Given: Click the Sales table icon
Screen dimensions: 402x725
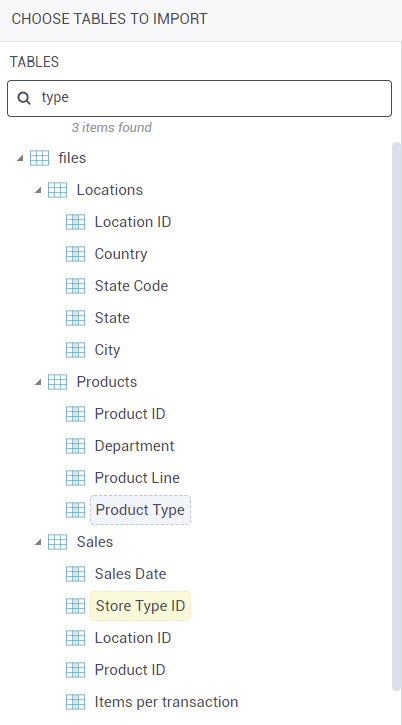Looking at the screenshot, I should point(57,542).
